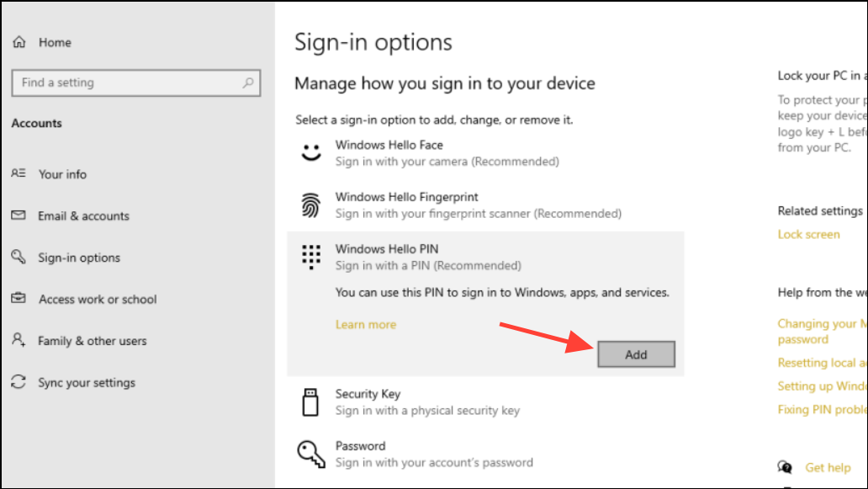Click the Security Key USB icon

pyautogui.click(x=310, y=402)
